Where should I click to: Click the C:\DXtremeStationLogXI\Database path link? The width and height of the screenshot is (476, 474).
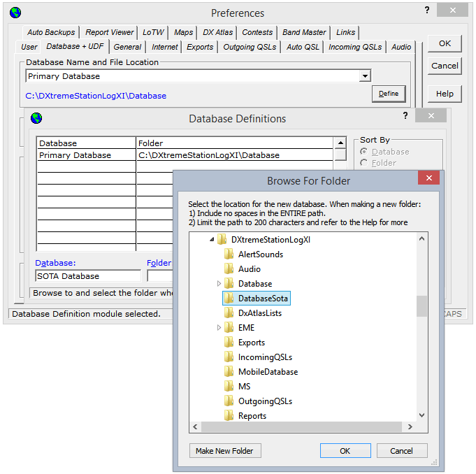tap(96, 96)
